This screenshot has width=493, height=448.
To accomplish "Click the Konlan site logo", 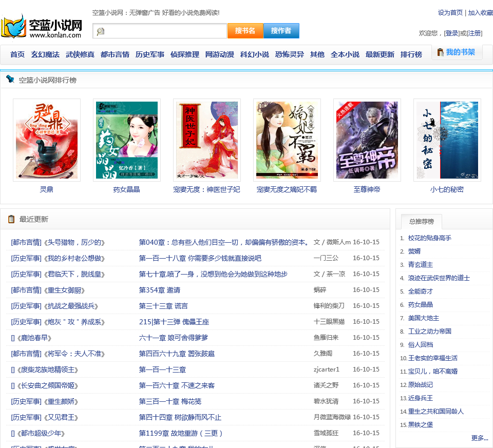I will pos(42,27).
